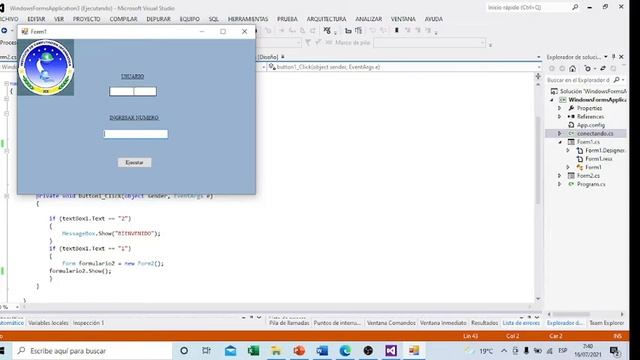Click the Windows taskbar search box
The height and width of the screenshot is (360, 640).
[93, 351]
